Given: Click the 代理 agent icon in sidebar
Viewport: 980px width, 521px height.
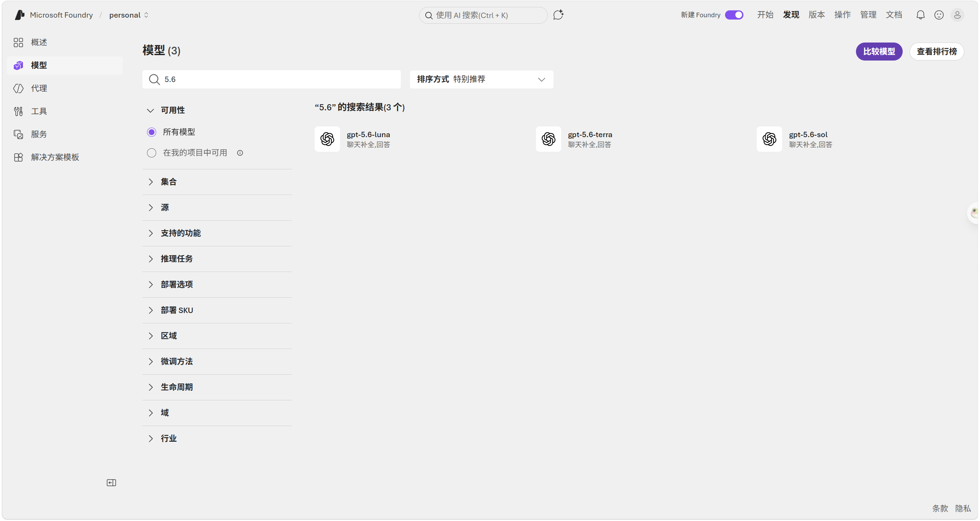Looking at the screenshot, I should point(18,88).
